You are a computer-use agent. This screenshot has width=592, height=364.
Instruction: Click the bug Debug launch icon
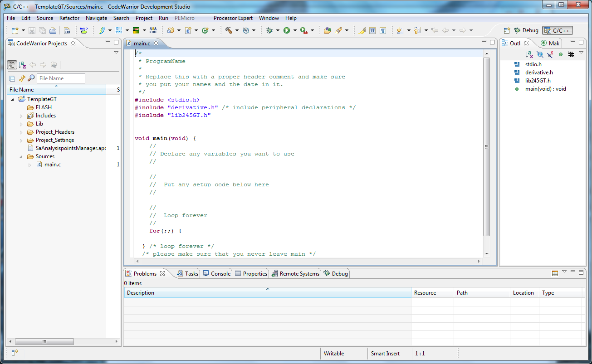(x=269, y=30)
